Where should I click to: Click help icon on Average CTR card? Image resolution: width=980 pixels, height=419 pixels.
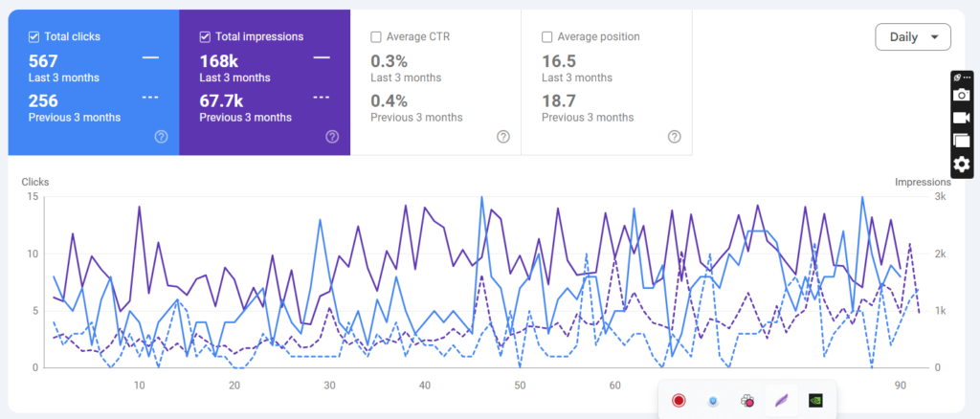pyautogui.click(x=503, y=137)
